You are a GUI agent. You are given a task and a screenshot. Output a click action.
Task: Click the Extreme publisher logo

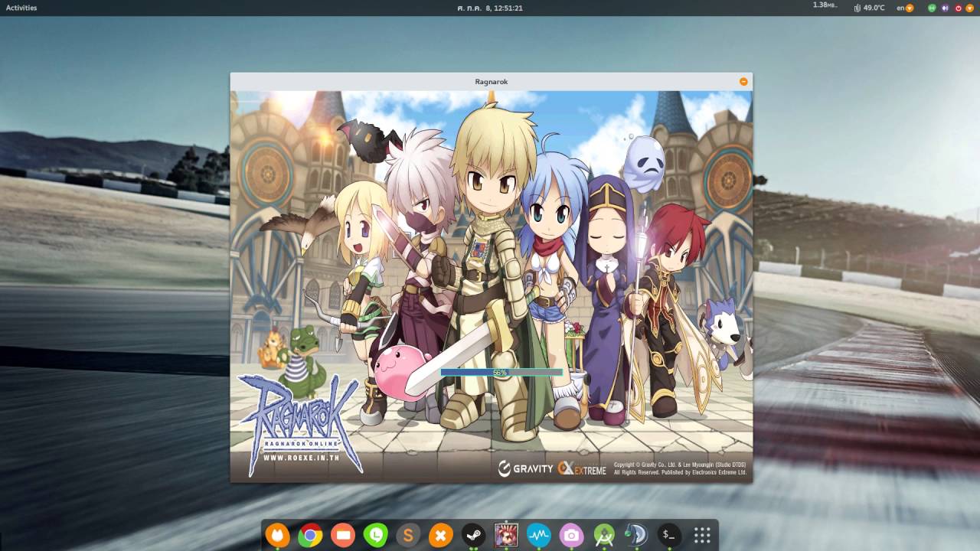(x=582, y=468)
